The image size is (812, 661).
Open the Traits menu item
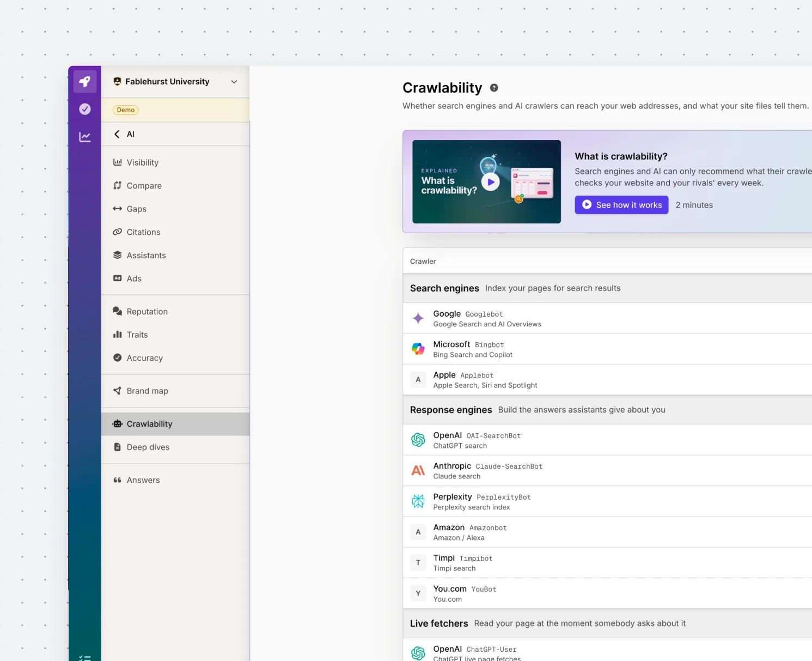coord(175,335)
